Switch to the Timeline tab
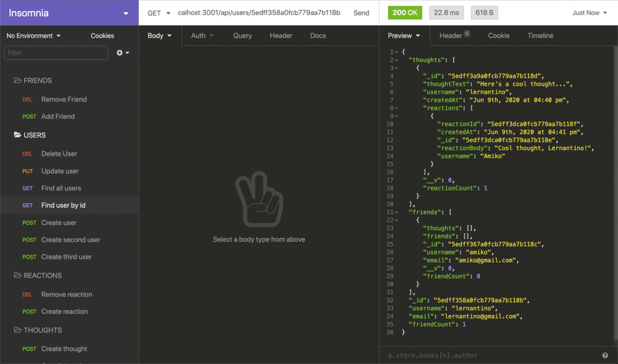The width and height of the screenshot is (618, 364). pyautogui.click(x=540, y=35)
